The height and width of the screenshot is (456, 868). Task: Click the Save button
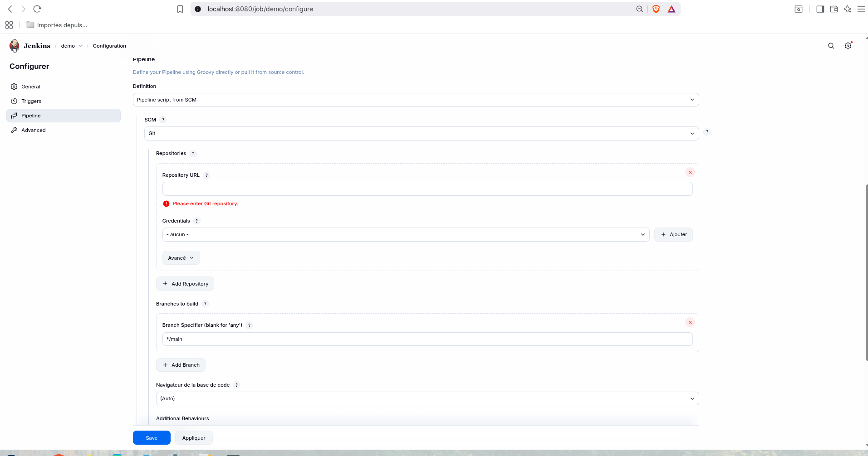[x=152, y=438]
